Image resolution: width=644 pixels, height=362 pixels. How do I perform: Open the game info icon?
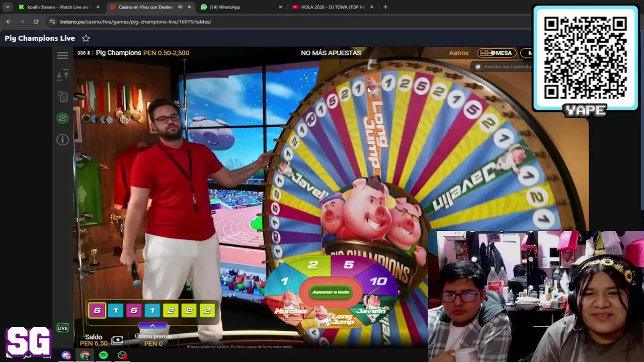pyautogui.click(x=62, y=140)
